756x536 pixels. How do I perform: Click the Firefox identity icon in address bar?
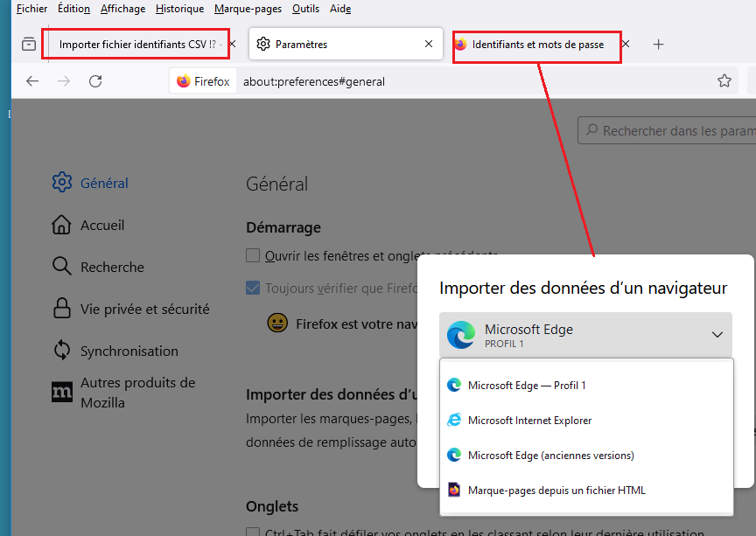point(203,81)
